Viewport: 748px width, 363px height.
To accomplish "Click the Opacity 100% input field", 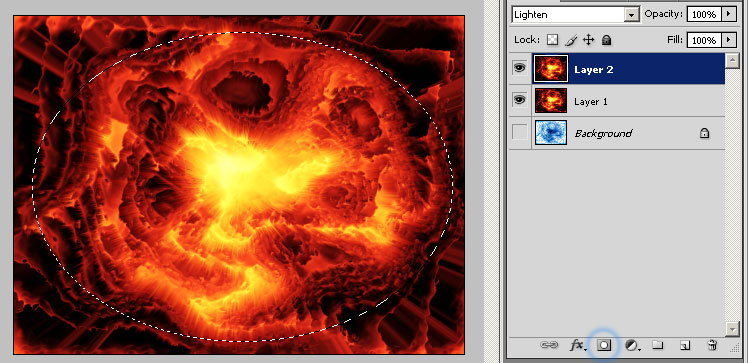I will pos(704,14).
